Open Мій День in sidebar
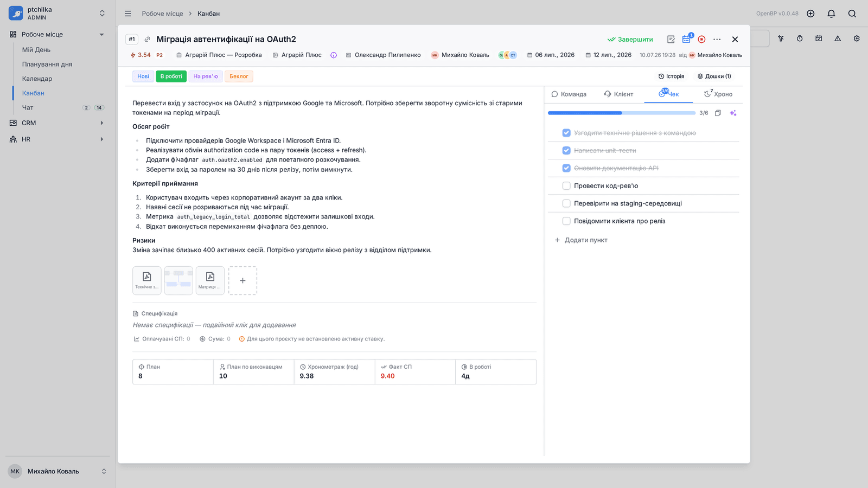 tap(36, 50)
